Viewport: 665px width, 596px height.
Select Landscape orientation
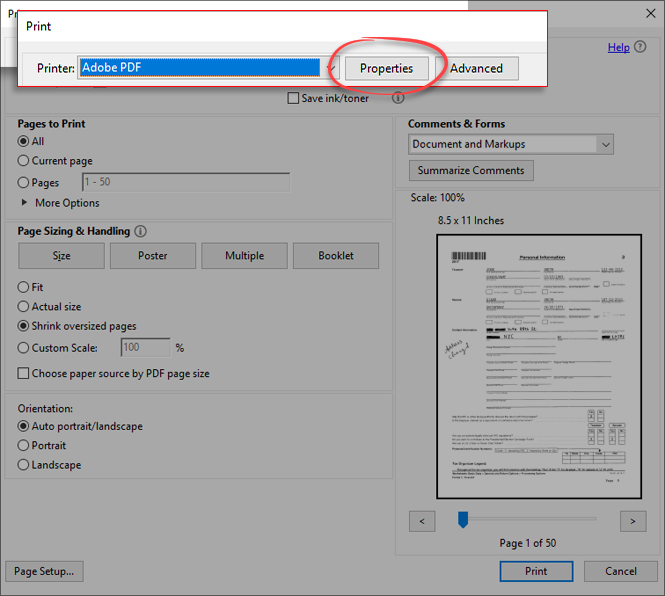pos(24,465)
